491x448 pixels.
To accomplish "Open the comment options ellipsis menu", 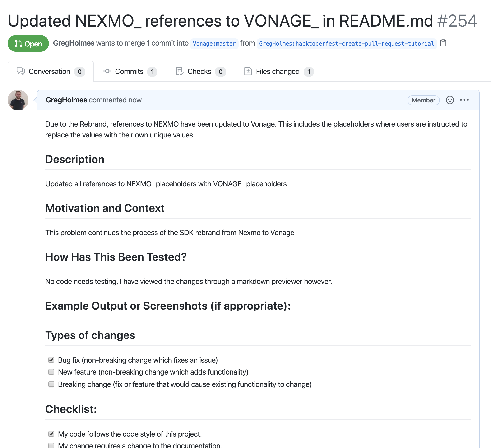I will (464, 100).
